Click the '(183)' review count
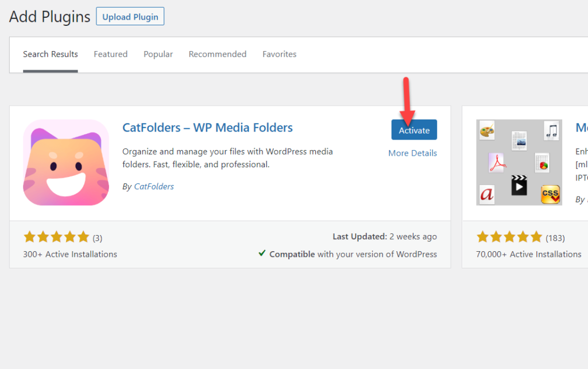588x369 pixels. tap(555, 238)
